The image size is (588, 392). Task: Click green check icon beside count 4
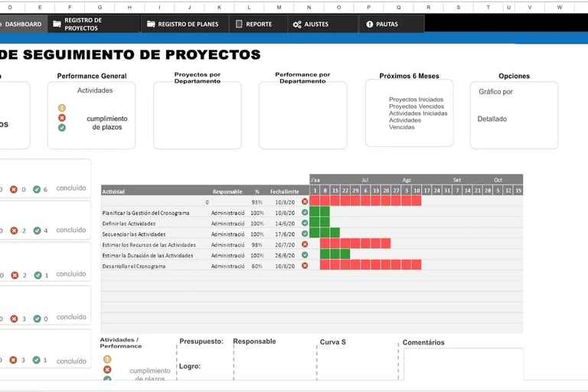[x=37, y=230]
